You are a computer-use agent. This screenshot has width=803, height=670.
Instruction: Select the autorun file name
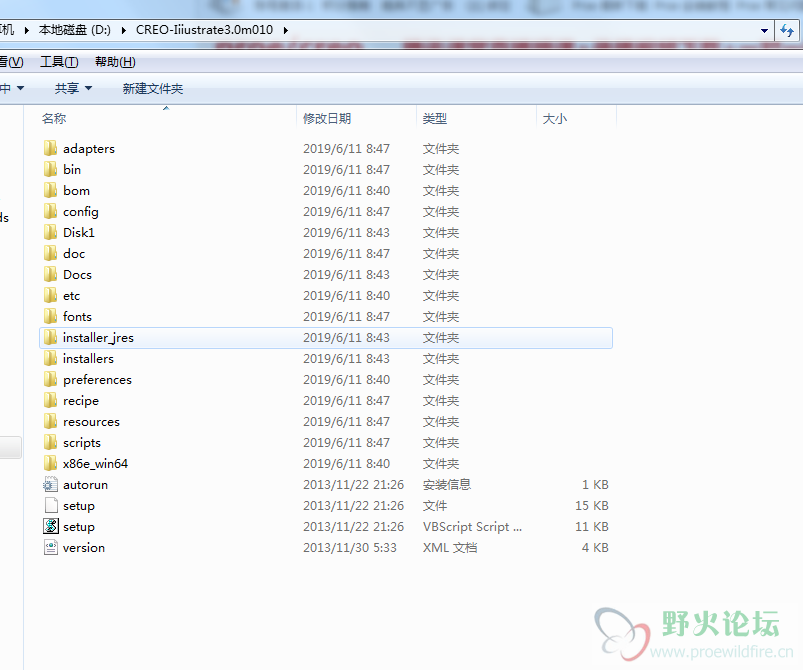click(85, 485)
